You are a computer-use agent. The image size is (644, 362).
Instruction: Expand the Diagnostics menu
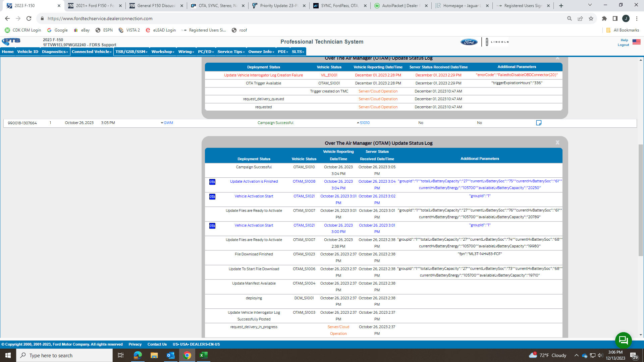[x=55, y=52]
